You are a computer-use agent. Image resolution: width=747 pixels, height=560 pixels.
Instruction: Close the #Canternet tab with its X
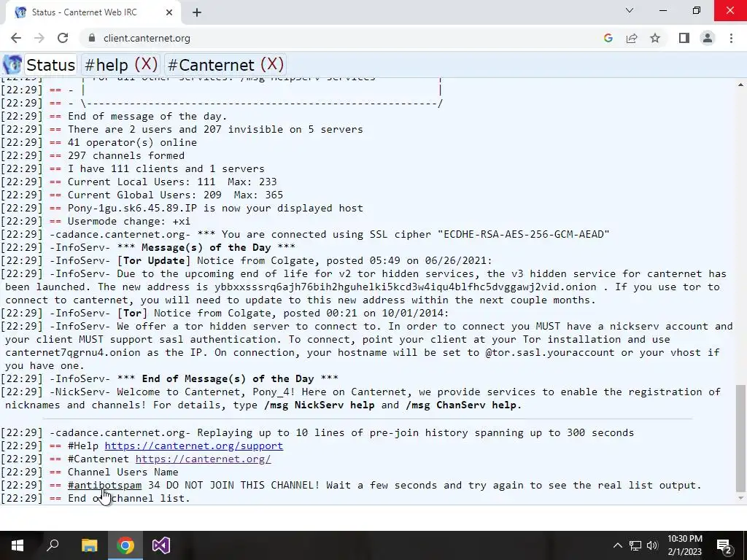(272, 64)
